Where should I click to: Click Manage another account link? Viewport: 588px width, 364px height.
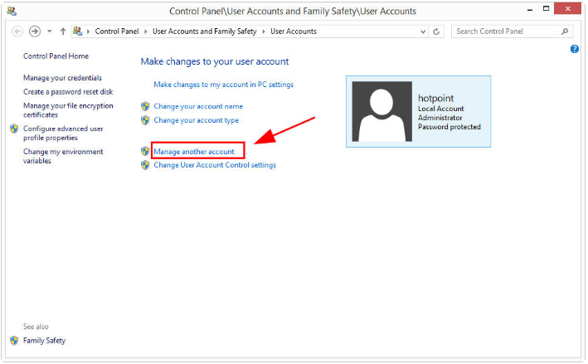coord(194,152)
